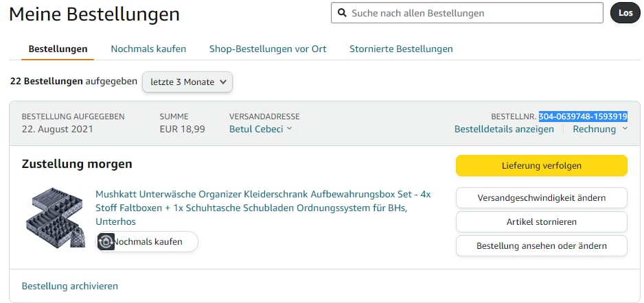Click the search magnifier icon
The image size is (644, 303).
pos(342,13)
